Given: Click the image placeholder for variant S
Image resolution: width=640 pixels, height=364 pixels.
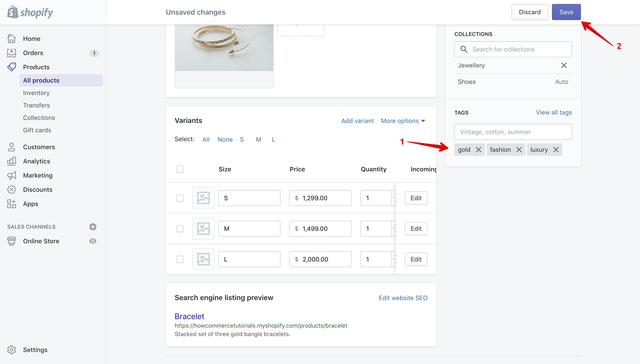Looking at the screenshot, I should point(203,198).
